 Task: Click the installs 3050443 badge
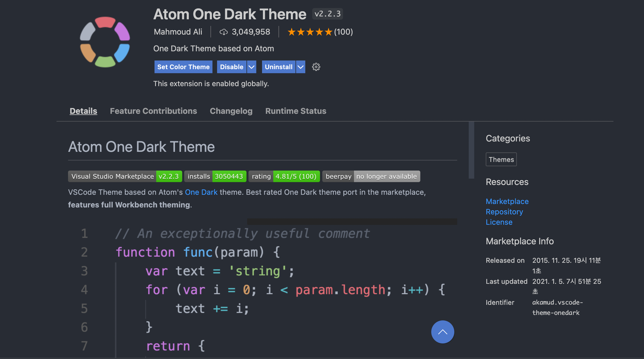pos(215,176)
